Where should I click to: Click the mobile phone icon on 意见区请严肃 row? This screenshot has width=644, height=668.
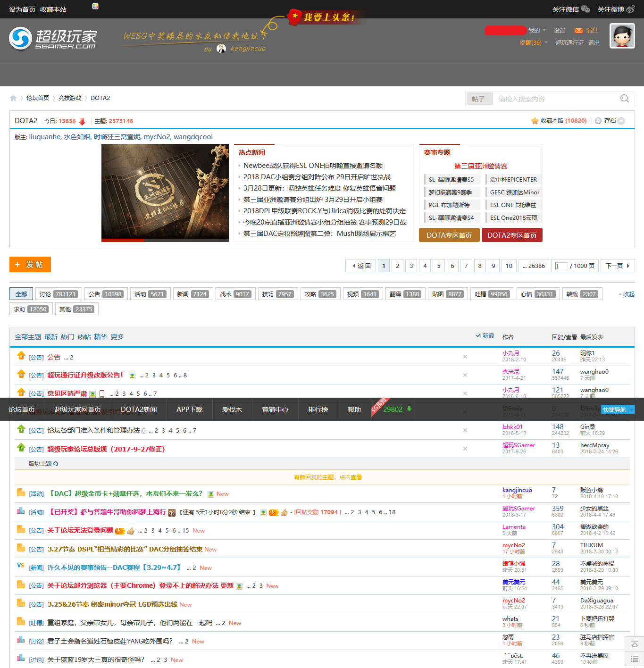pyautogui.click(x=102, y=394)
